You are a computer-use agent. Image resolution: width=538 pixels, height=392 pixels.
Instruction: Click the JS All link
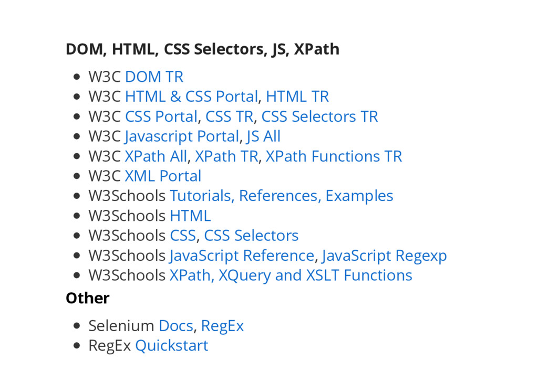(x=264, y=136)
